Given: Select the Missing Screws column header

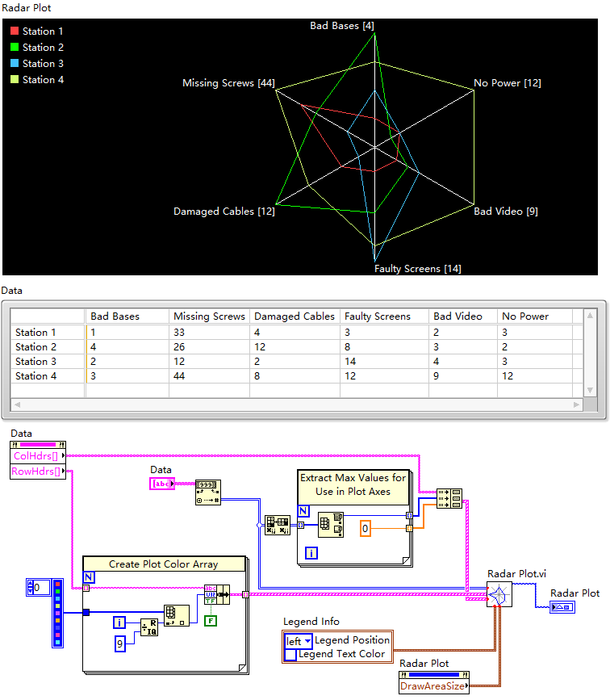Looking at the screenshot, I should tap(209, 316).
